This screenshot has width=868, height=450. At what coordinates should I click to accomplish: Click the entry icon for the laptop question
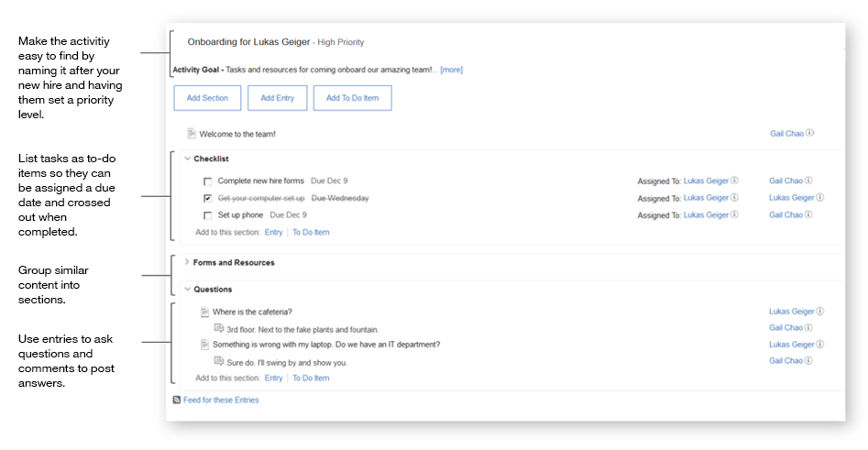205,345
